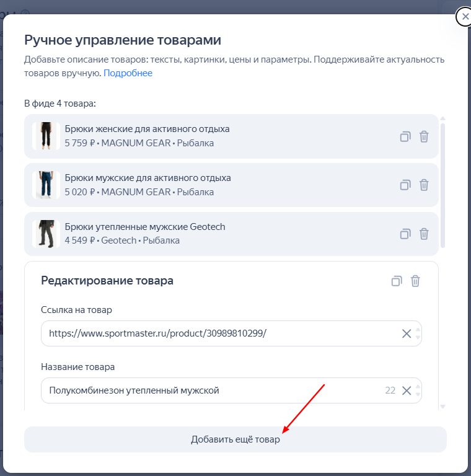Click the product list scrollbar down arrow
The height and width of the screenshot is (476, 471).
pos(442,407)
